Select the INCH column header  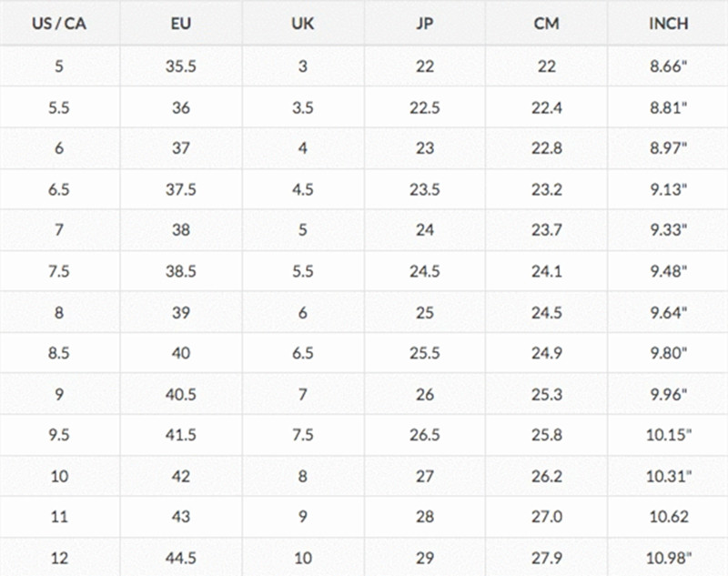coord(668,25)
